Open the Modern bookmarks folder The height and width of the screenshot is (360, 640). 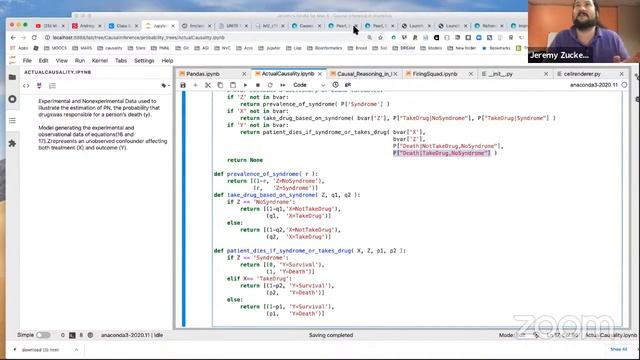(431, 48)
